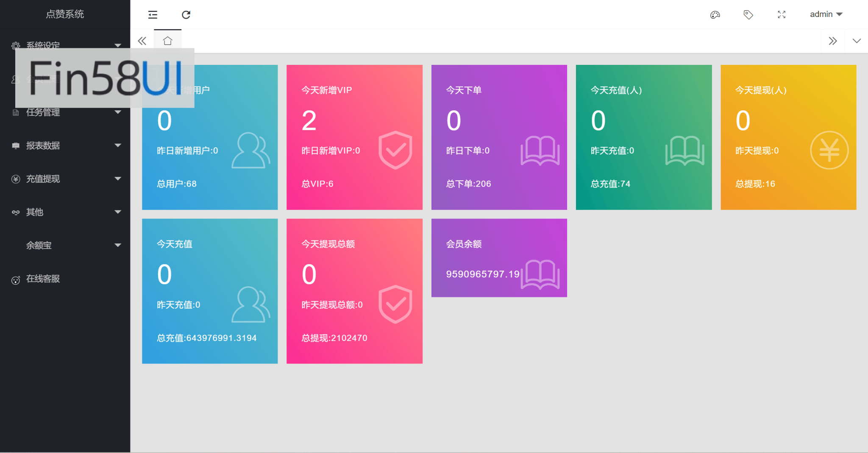Expand the 任务管理 sidebar menu
The image size is (868, 453).
coord(66,112)
